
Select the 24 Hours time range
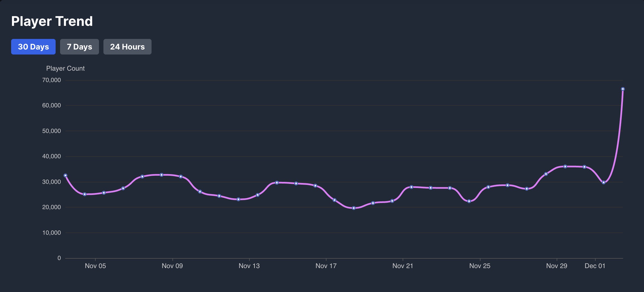[127, 47]
